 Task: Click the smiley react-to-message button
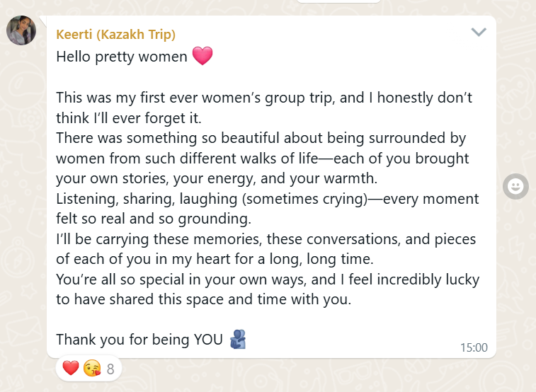(515, 186)
